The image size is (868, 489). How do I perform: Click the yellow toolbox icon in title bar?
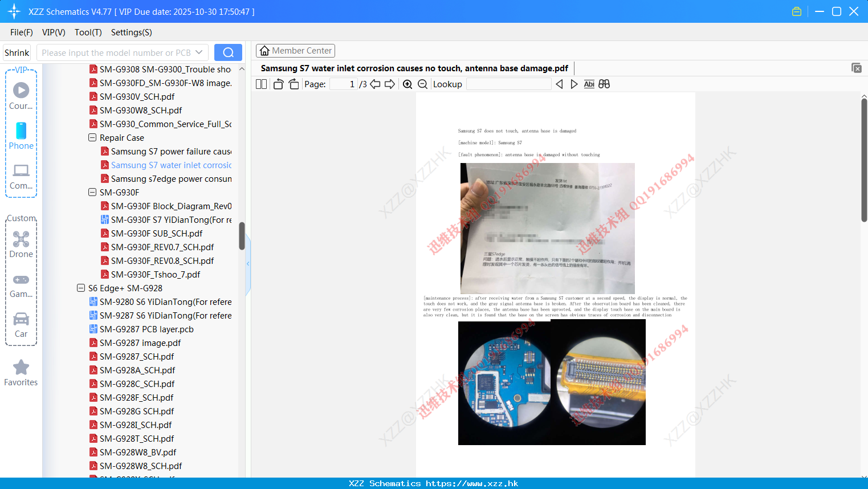pyautogui.click(x=797, y=11)
